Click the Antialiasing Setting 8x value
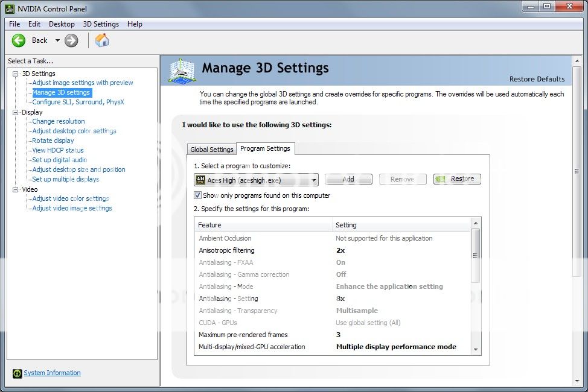The height and width of the screenshot is (392, 588). click(340, 299)
